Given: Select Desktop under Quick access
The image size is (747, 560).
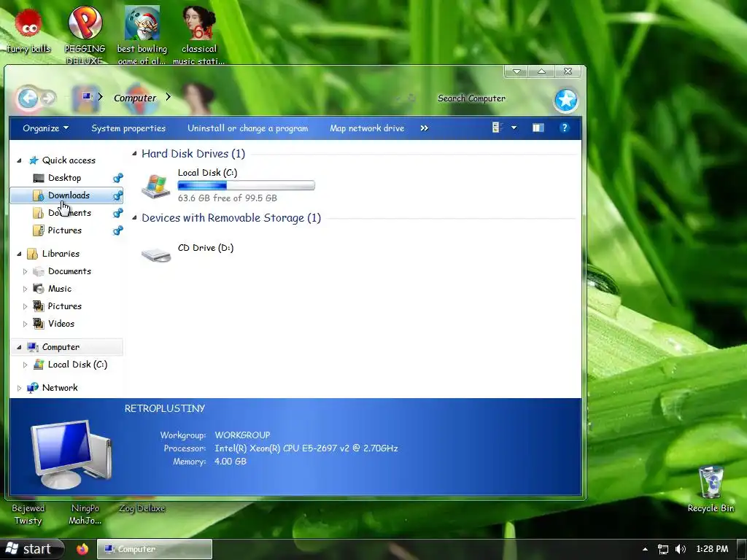Looking at the screenshot, I should coord(64,178).
